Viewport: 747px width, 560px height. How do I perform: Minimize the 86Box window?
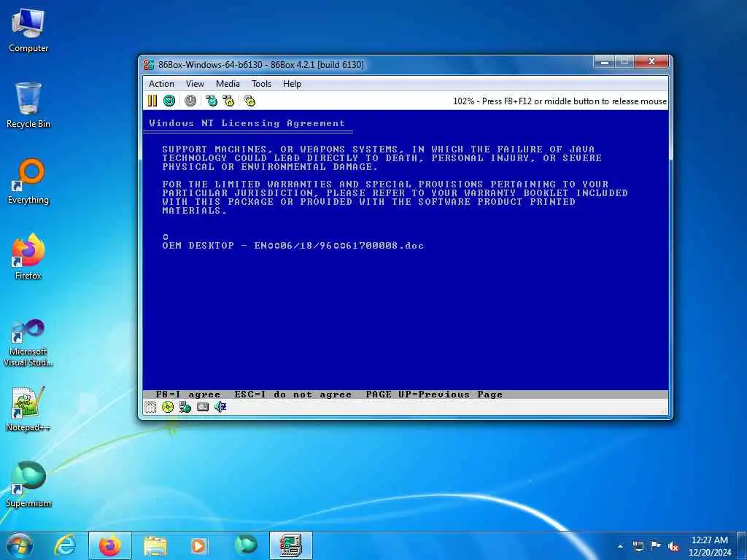pos(604,62)
